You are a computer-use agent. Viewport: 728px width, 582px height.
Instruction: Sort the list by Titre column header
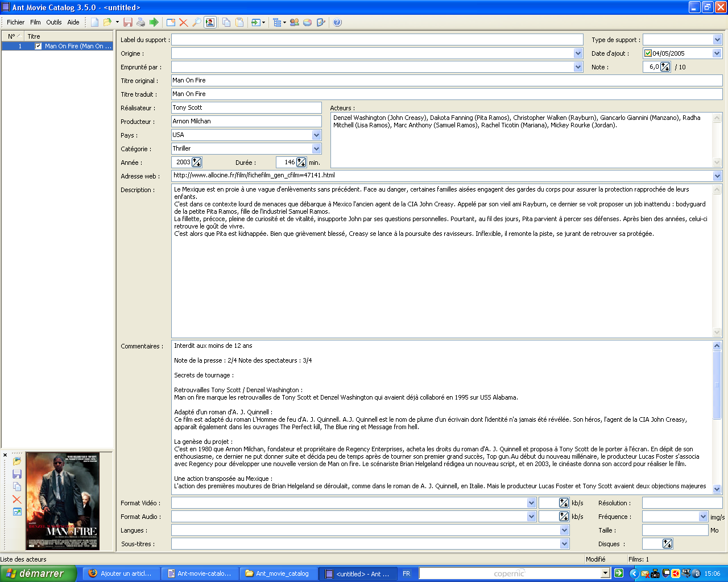point(69,36)
